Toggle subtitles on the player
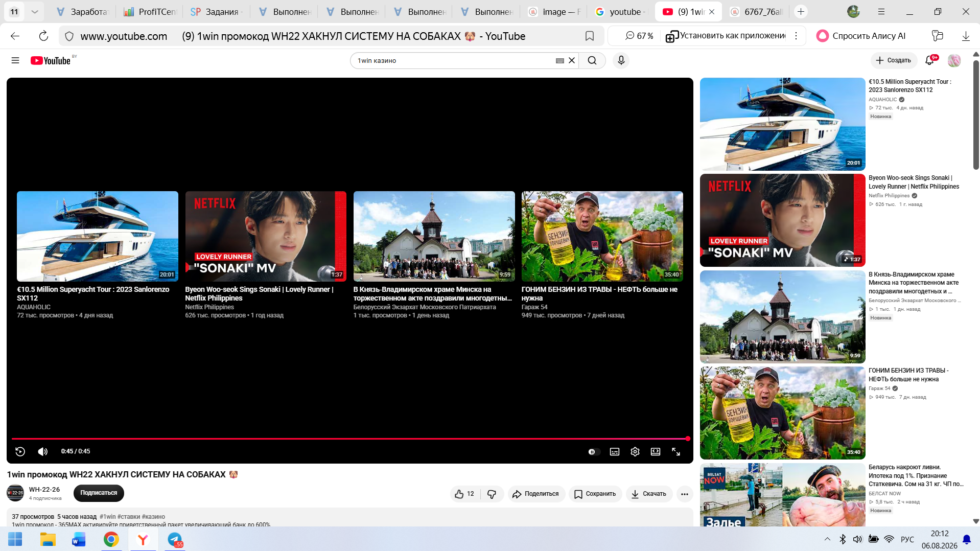This screenshot has height=551, width=980. [615, 452]
